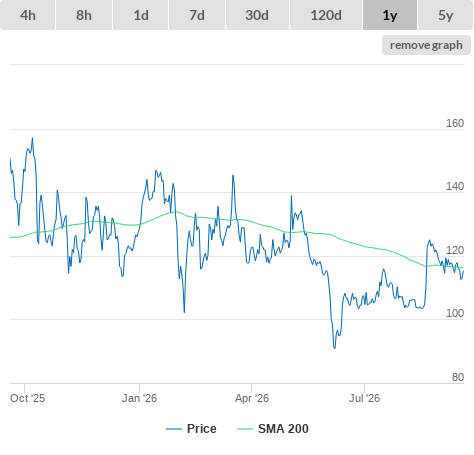This screenshot has width=474, height=455.
Task: Click the 140 price axis label
Action: click(x=455, y=186)
